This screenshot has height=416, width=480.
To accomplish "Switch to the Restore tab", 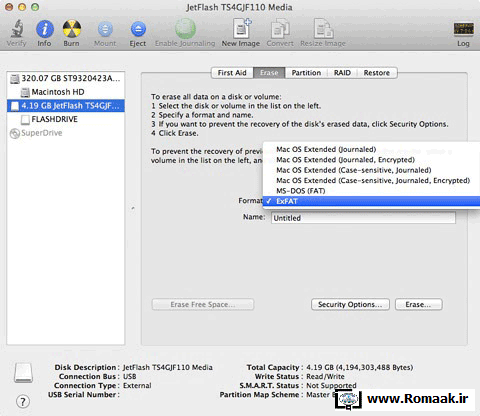I will click(377, 73).
